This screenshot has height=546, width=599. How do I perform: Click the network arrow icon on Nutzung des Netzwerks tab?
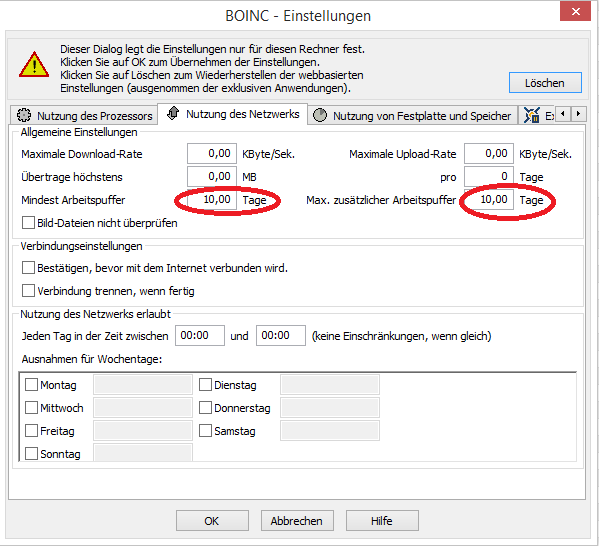click(173, 113)
